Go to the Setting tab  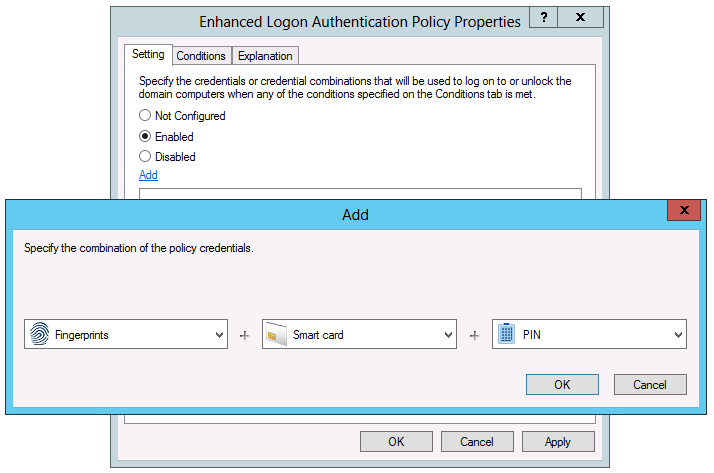click(148, 55)
